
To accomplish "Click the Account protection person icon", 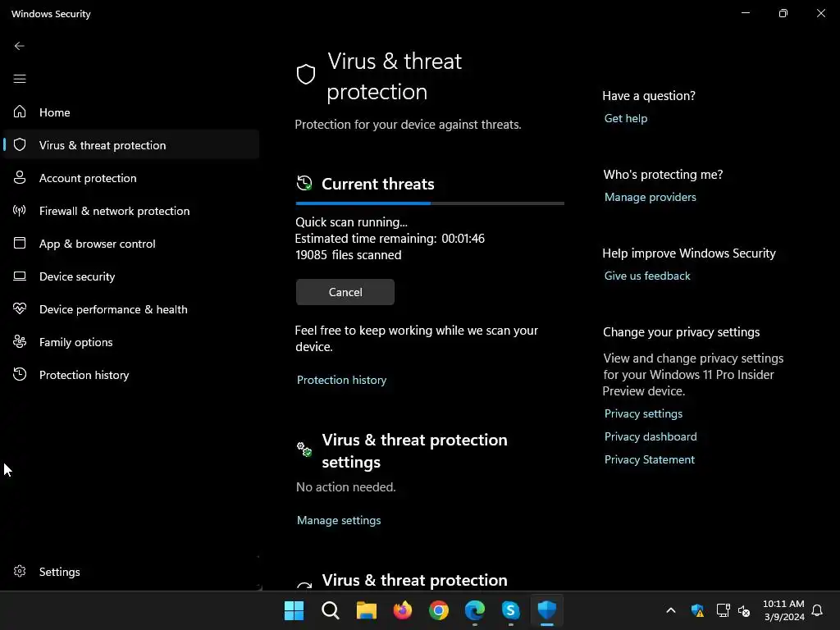I will [20, 177].
